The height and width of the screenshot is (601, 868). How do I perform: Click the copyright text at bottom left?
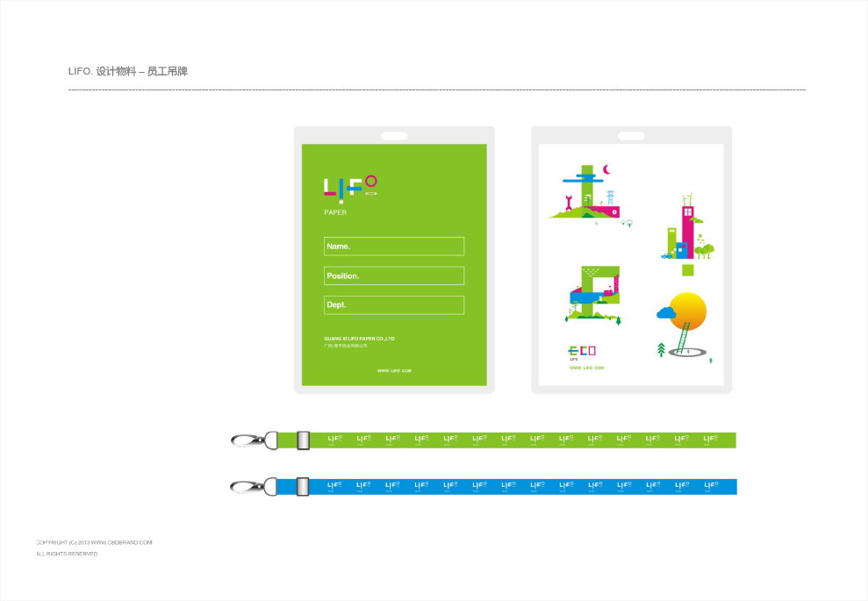[94, 542]
